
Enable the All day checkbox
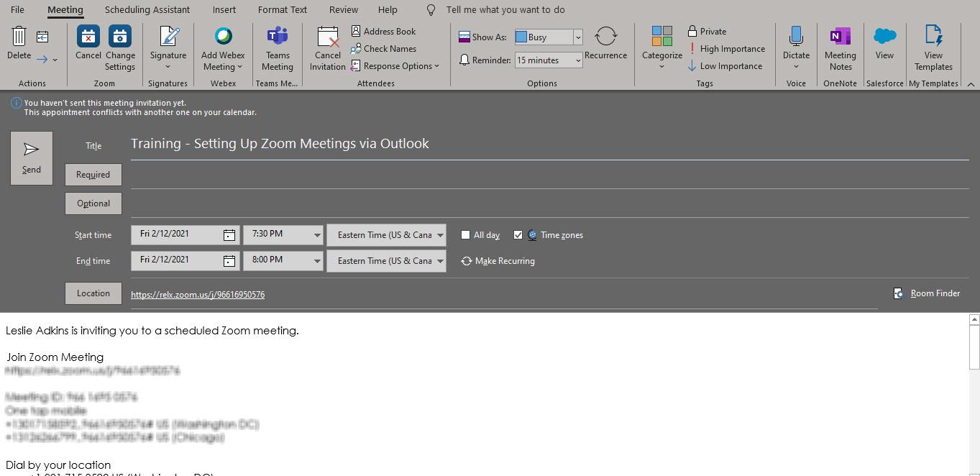465,235
